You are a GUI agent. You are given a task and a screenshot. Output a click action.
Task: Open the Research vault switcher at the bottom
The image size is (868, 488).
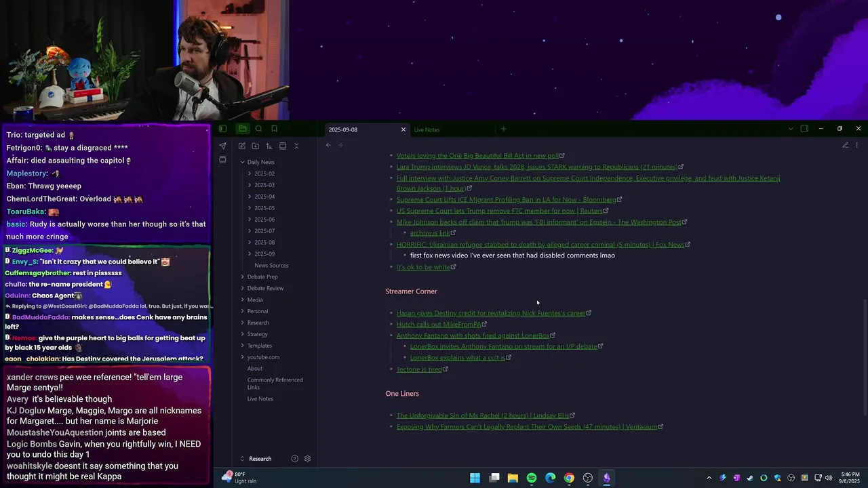point(260,459)
